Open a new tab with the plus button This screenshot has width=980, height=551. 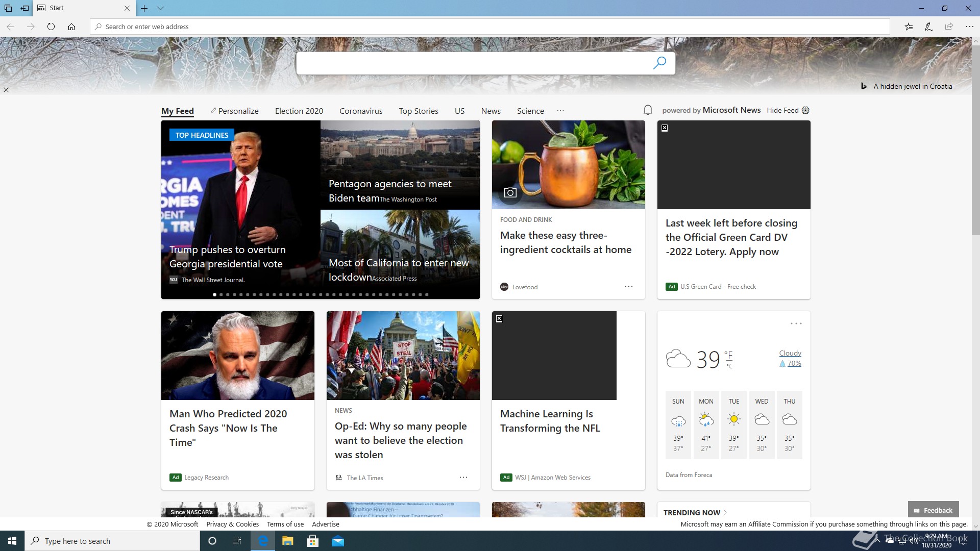pyautogui.click(x=144, y=8)
